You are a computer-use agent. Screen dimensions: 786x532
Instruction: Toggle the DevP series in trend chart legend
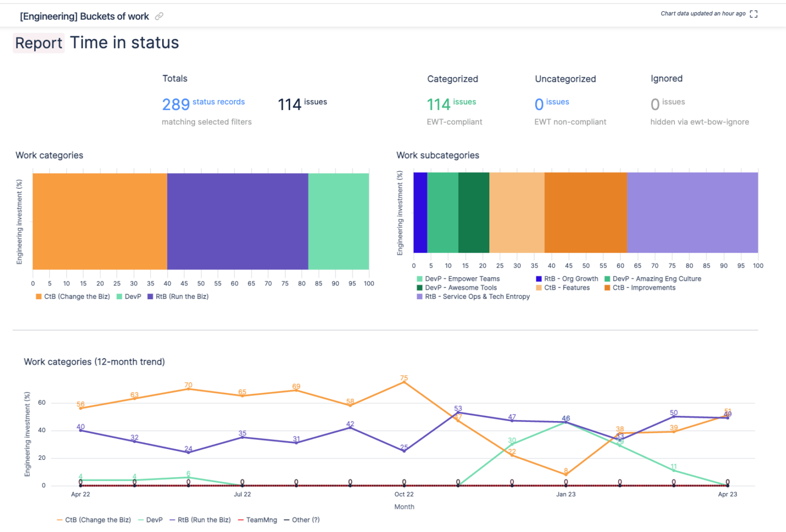click(x=151, y=520)
